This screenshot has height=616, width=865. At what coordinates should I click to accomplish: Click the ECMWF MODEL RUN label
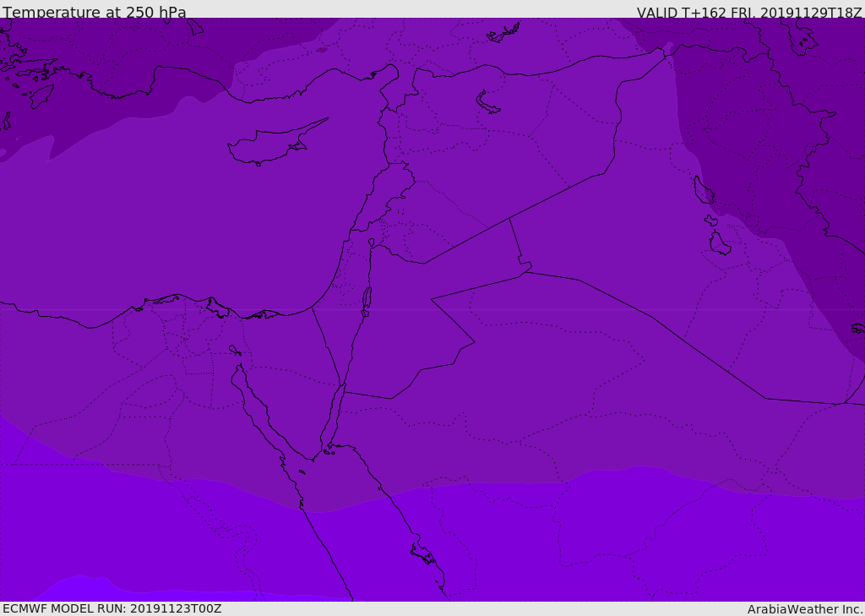pos(112,608)
